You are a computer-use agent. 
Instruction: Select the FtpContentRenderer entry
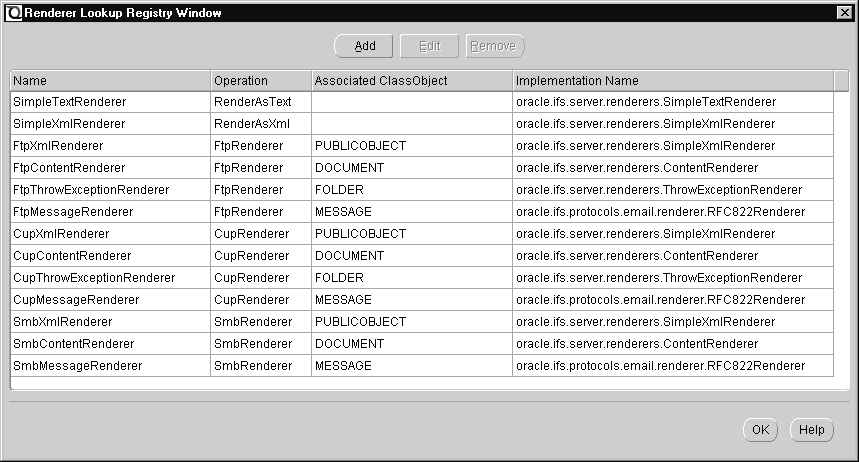coord(110,168)
